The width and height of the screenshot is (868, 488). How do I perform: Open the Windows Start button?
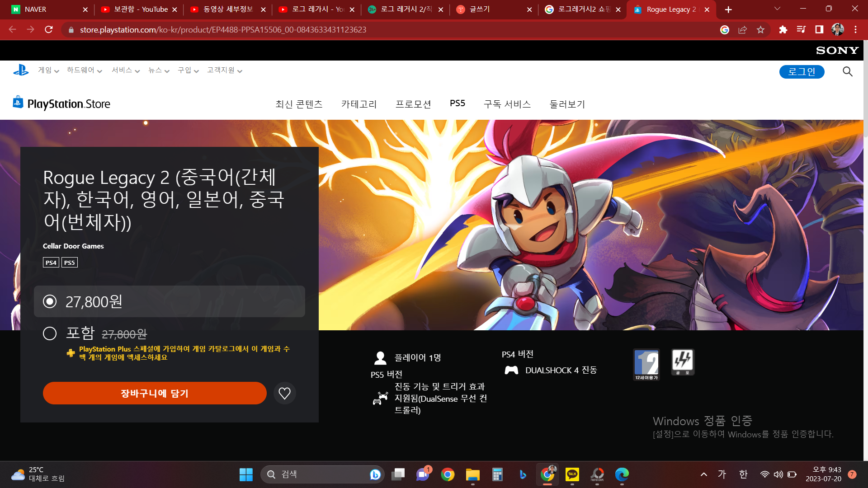pyautogui.click(x=246, y=474)
